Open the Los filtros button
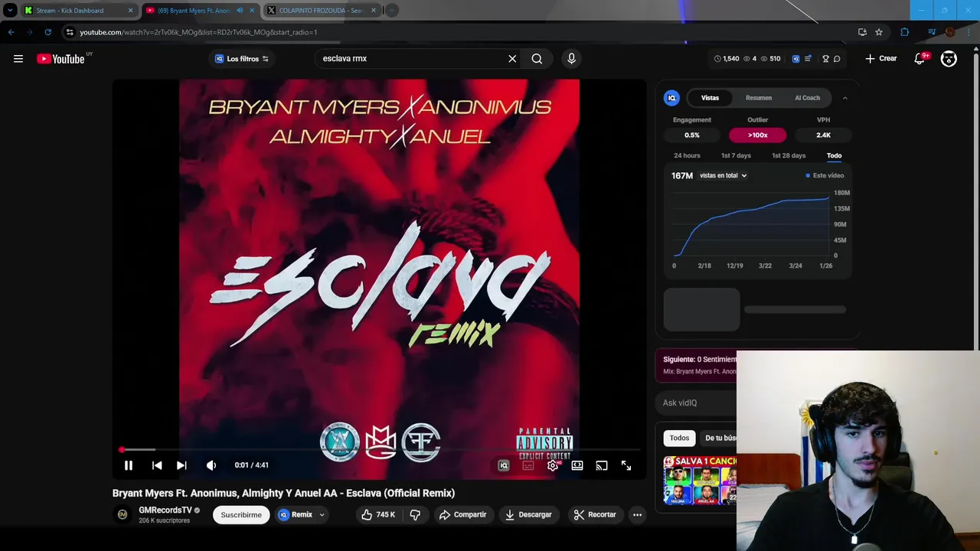 [242, 59]
